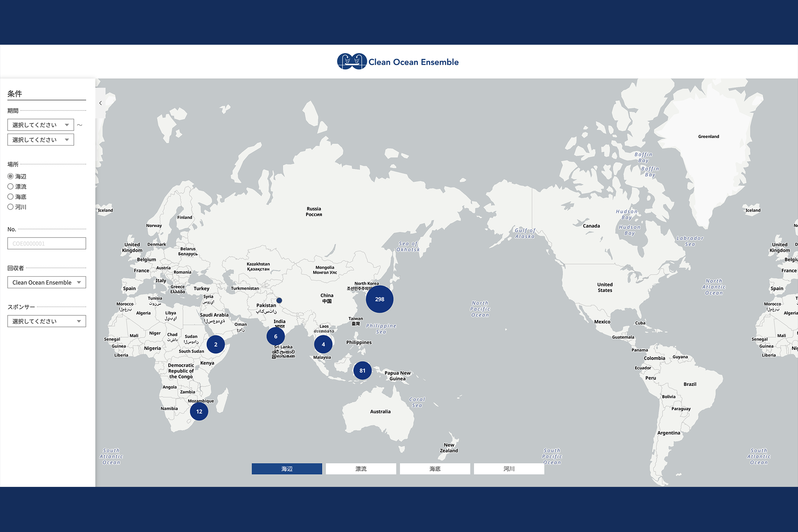Click the small unnumbered marker north of Pakistan
Viewport: 798px width, 532px height.
[279, 301]
